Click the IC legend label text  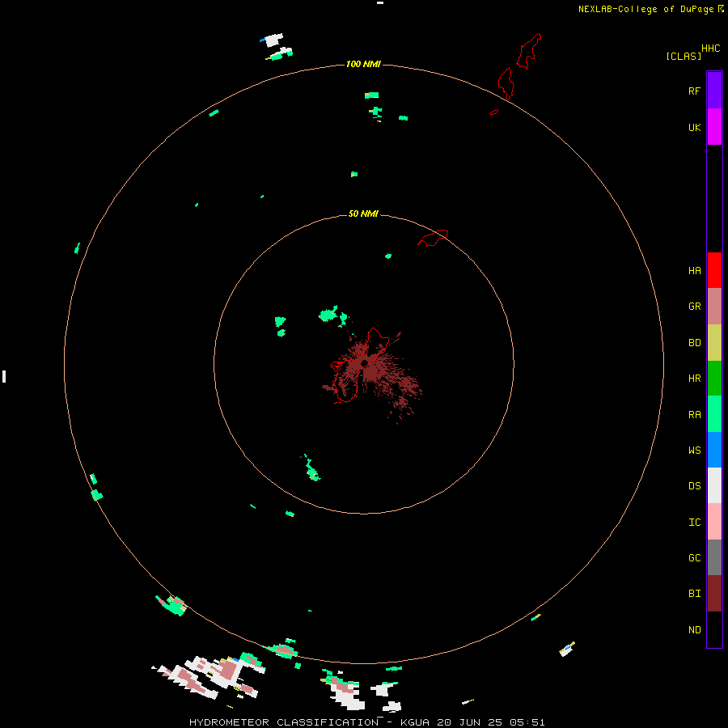(x=694, y=523)
